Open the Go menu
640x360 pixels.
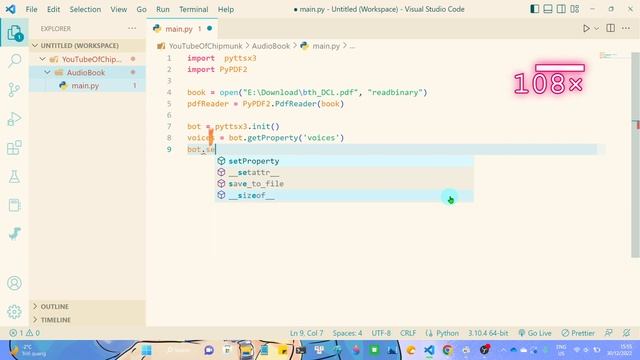click(141, 9)
